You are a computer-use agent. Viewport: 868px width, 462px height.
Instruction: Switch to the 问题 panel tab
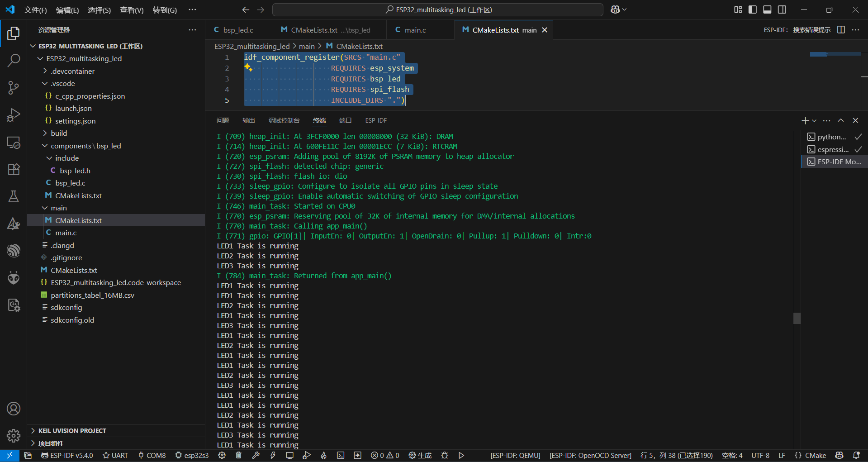coord(223,120)
